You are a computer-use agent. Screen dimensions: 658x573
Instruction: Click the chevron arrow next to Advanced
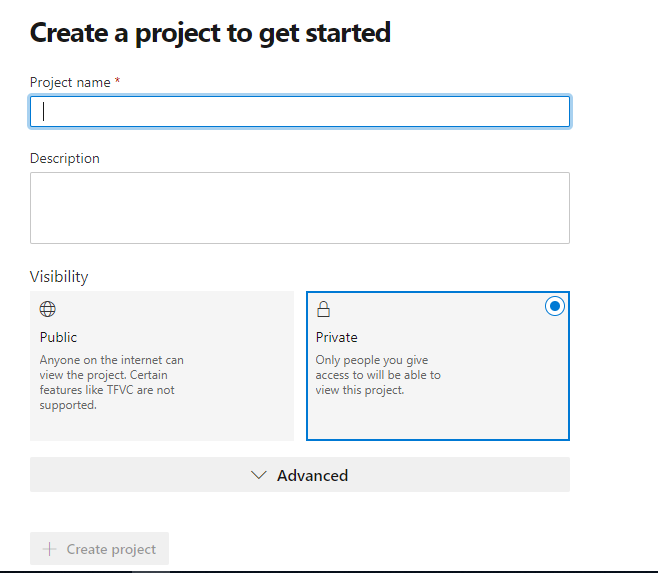click(260, 475)
